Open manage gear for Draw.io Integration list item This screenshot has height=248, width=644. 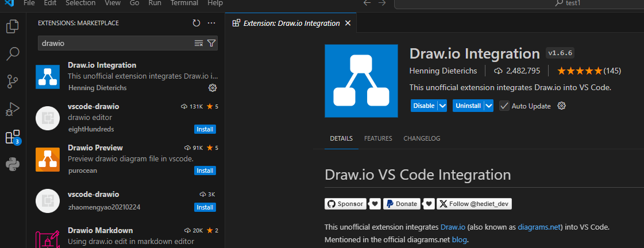click(x=213, y=87)
